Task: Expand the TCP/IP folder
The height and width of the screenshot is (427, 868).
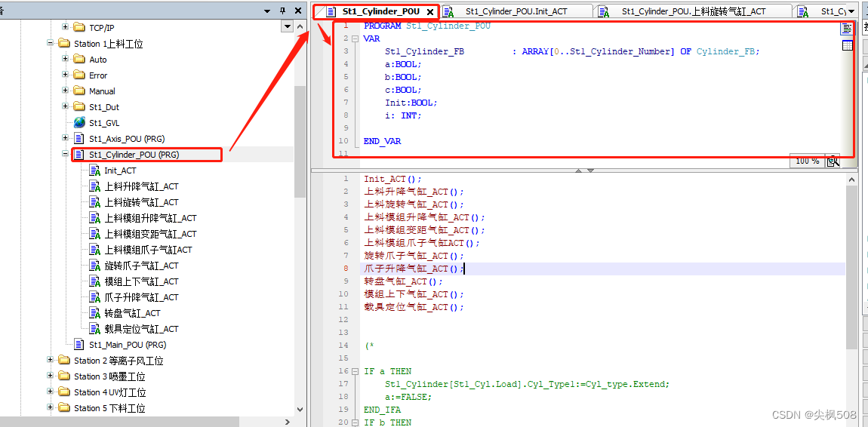Action: (66, 26)
